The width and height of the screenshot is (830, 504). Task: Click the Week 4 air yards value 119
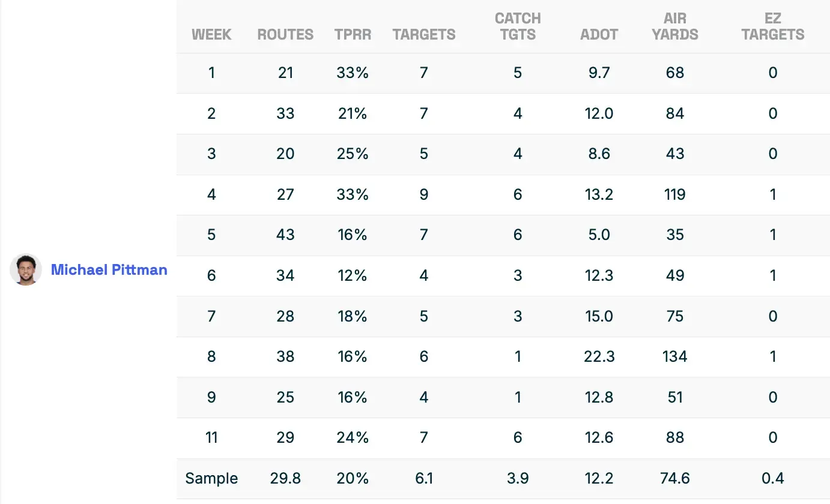(x=675, y=195)
